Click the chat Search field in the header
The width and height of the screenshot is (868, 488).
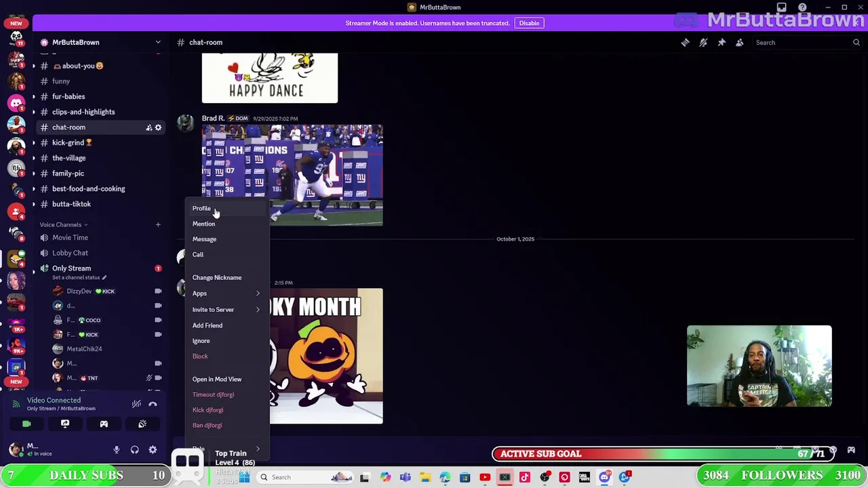coord(807,43)
